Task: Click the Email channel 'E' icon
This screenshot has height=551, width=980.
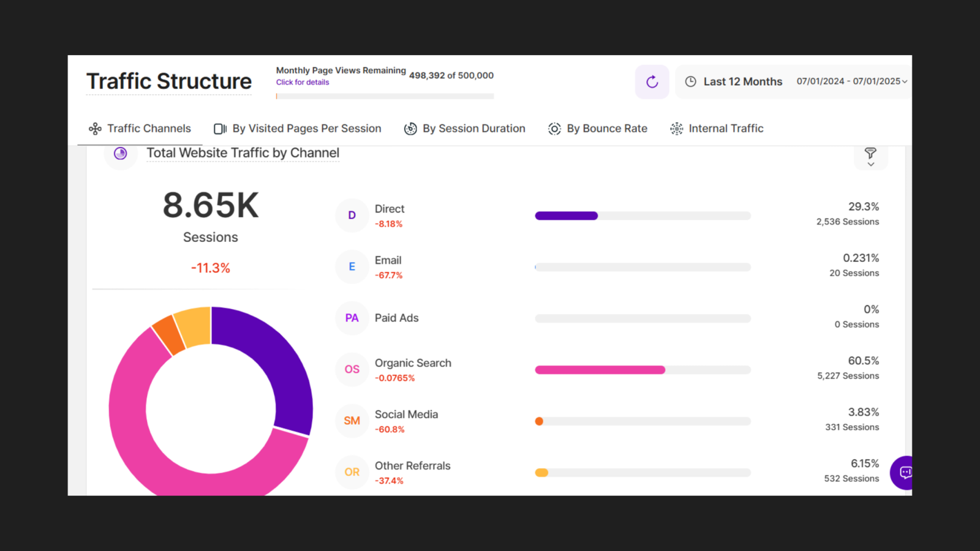Action: tap(352, 267)
